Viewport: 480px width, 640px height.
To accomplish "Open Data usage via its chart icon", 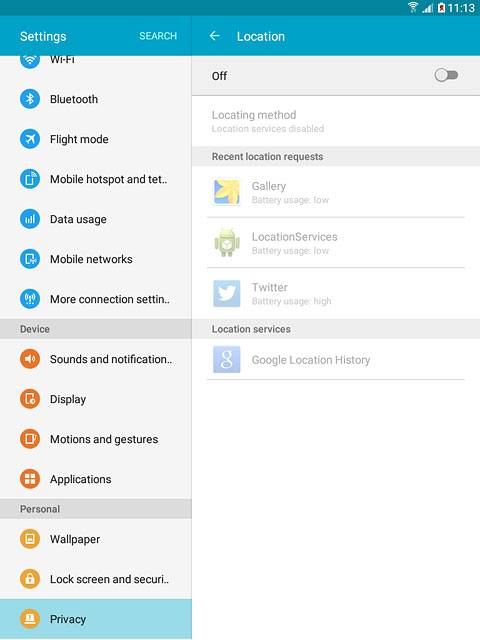I will point(30,219).
